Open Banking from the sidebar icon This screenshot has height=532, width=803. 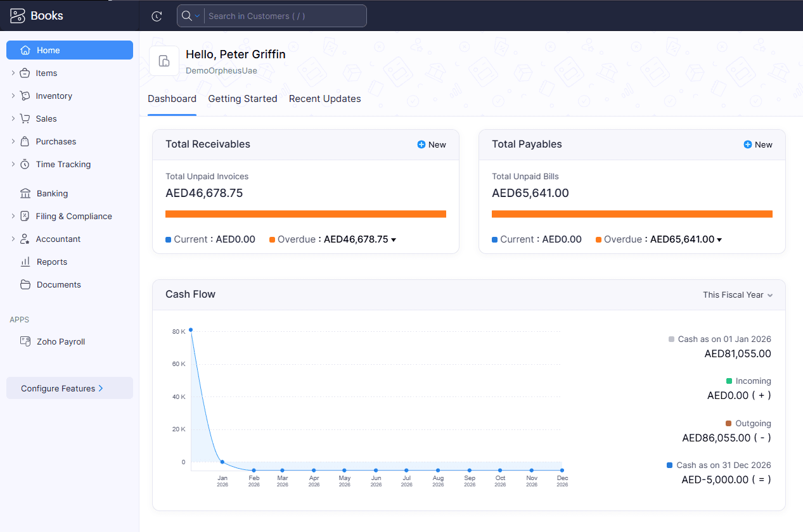point(26,193)
